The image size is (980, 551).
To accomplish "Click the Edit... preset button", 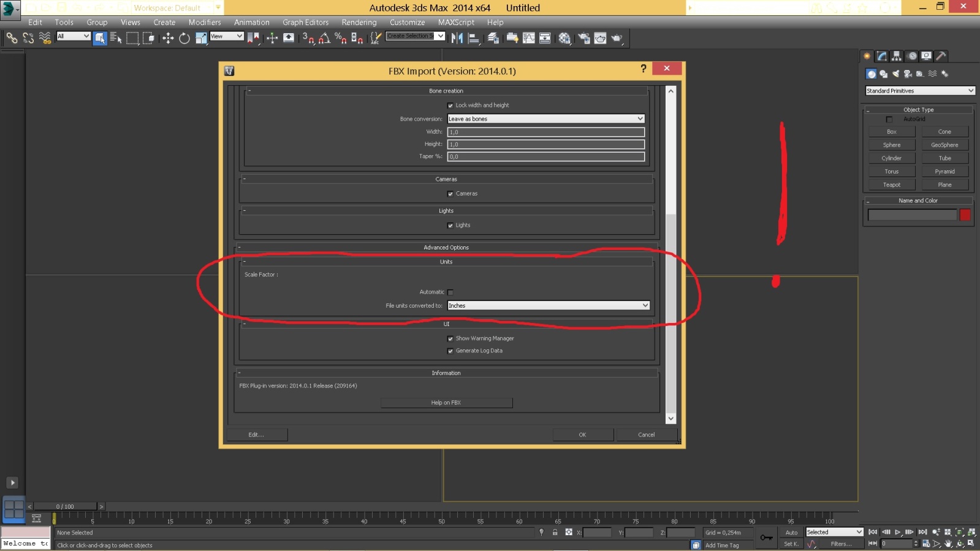I will coord(257,435).
